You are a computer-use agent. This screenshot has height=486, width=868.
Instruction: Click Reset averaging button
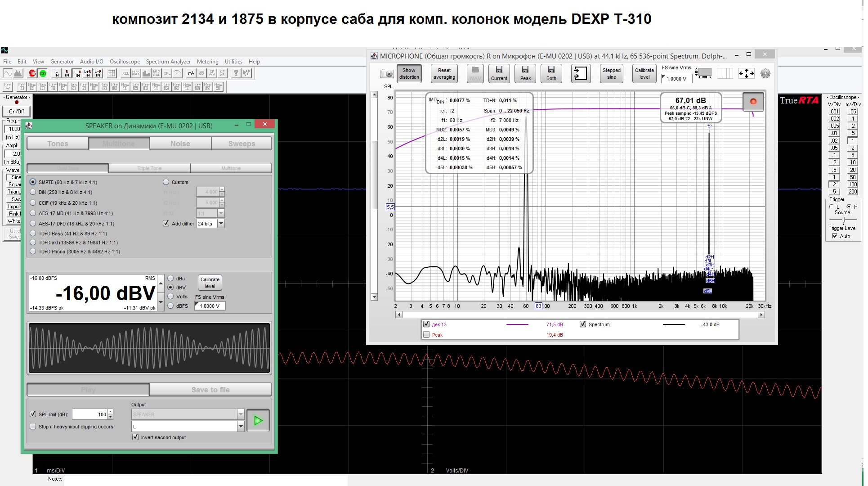tap(444, 73)
